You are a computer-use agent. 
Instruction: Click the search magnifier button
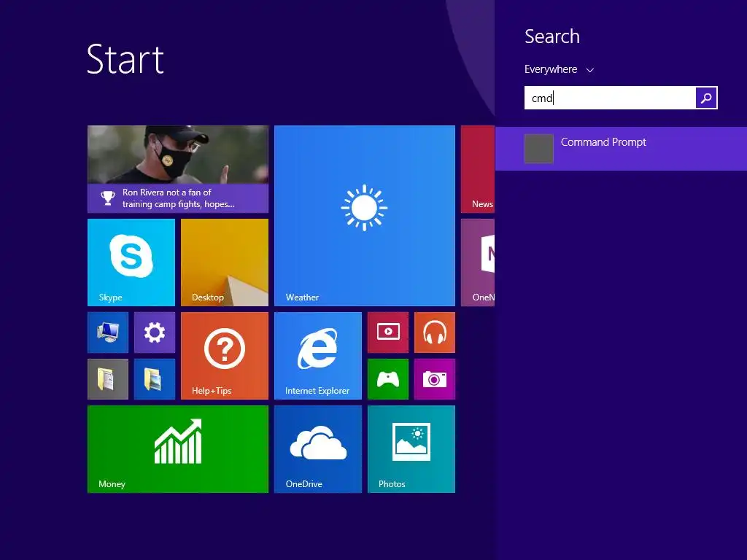(706, 98)
